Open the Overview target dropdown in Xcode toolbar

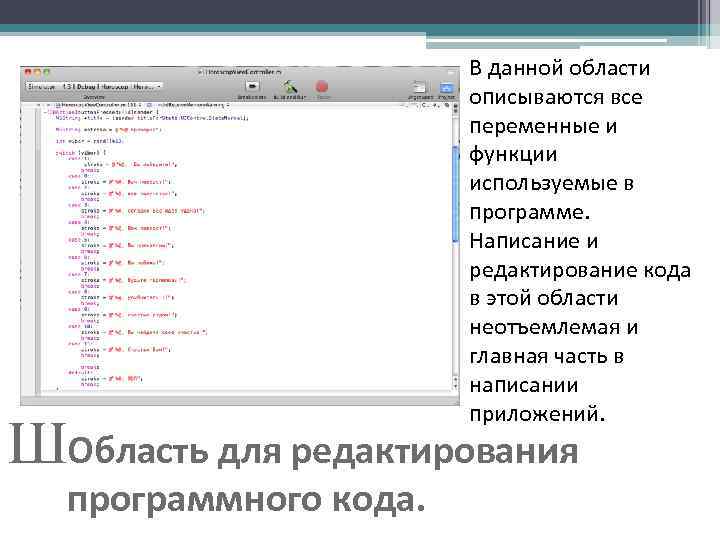pos(94,86)
